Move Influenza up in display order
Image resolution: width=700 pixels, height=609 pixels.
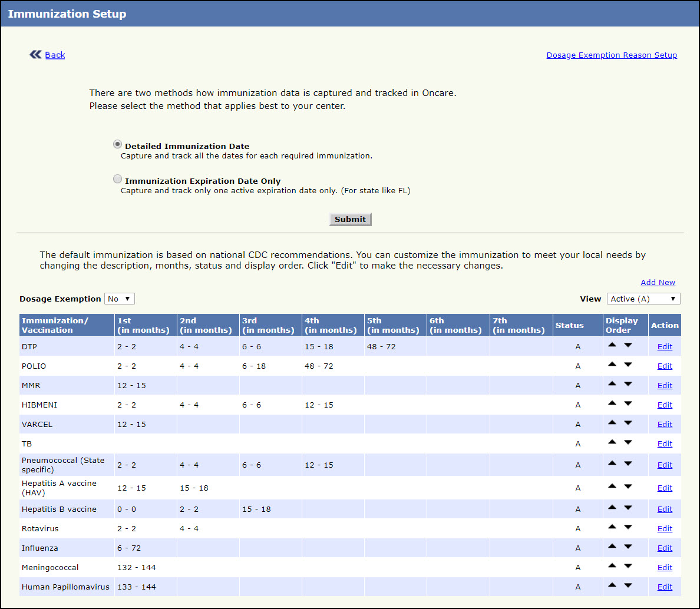pos(612,547)
